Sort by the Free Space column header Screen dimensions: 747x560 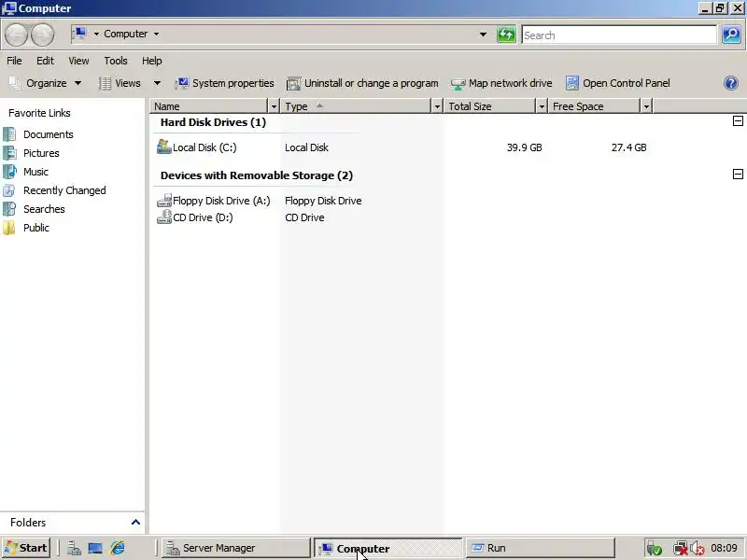(x=595, y=106)
